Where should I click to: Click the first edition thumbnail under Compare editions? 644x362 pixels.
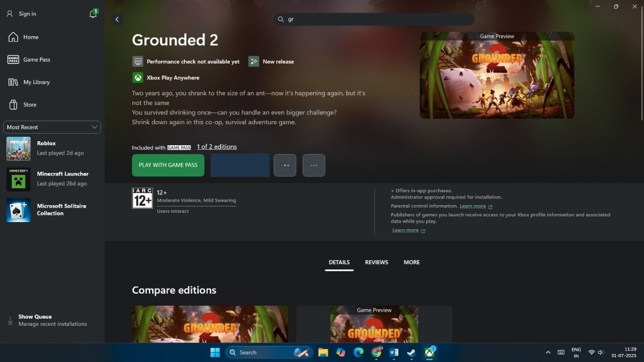(x=210, y=324)
